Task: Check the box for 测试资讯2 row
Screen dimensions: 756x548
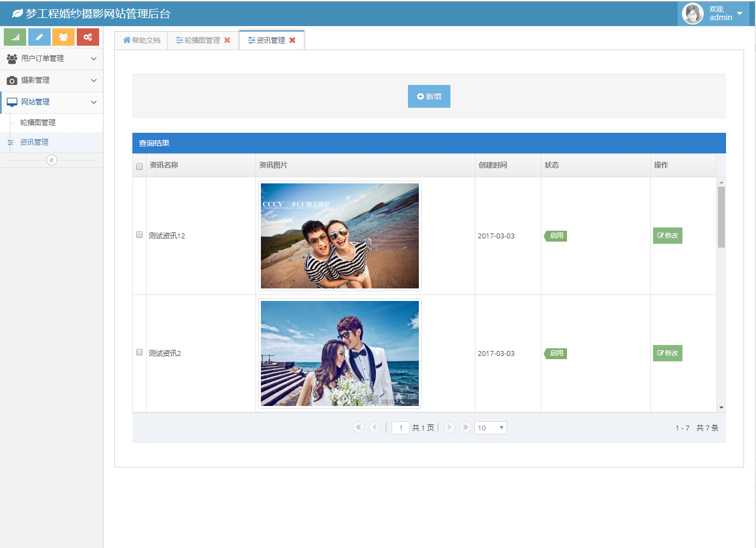Action: [139, 352]
